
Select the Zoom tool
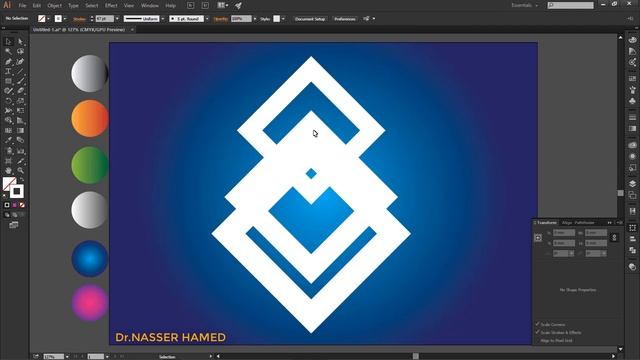20,171
